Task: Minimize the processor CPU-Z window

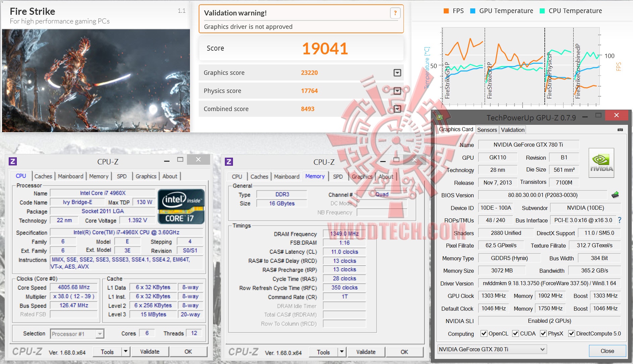Action: point(167,161)
